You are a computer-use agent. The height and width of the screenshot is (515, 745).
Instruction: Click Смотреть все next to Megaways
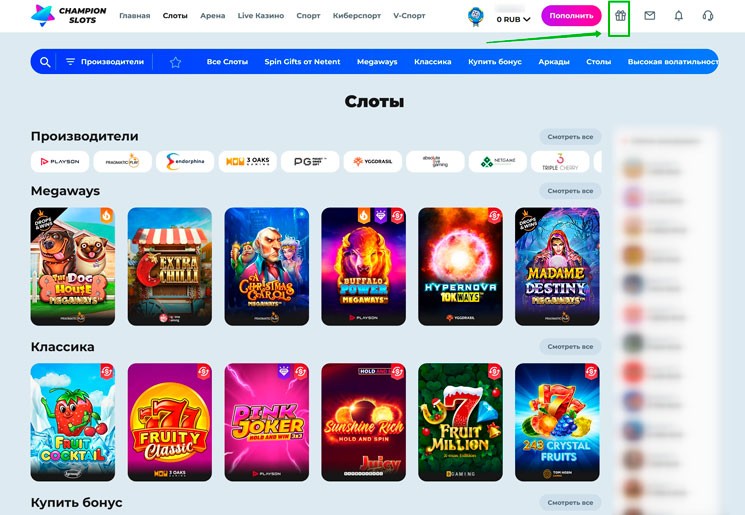570,191
